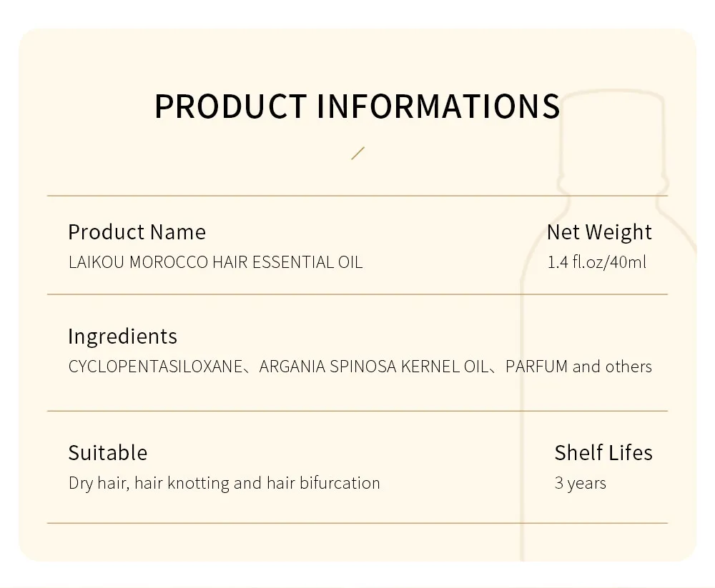Click the 1.4 fl.oz/40ml value
The image size is (715, 588).
(x=596, y=262)
